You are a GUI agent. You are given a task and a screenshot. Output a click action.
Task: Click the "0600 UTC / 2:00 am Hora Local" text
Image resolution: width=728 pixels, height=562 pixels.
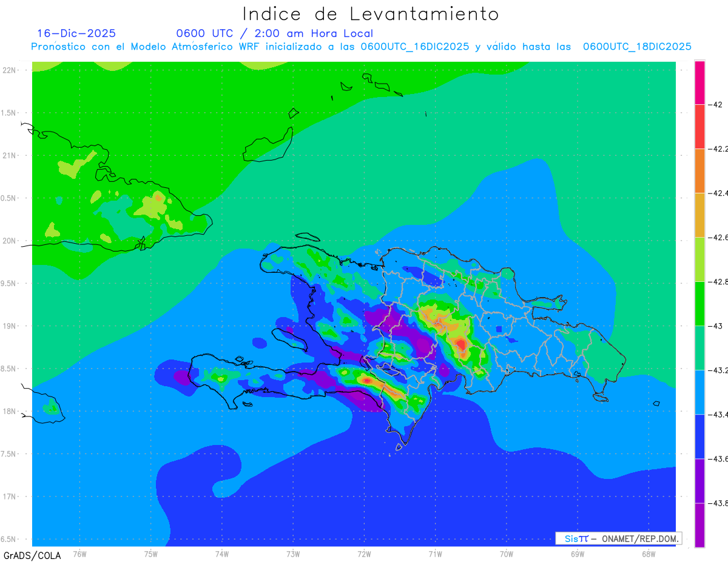coord(275,33)
